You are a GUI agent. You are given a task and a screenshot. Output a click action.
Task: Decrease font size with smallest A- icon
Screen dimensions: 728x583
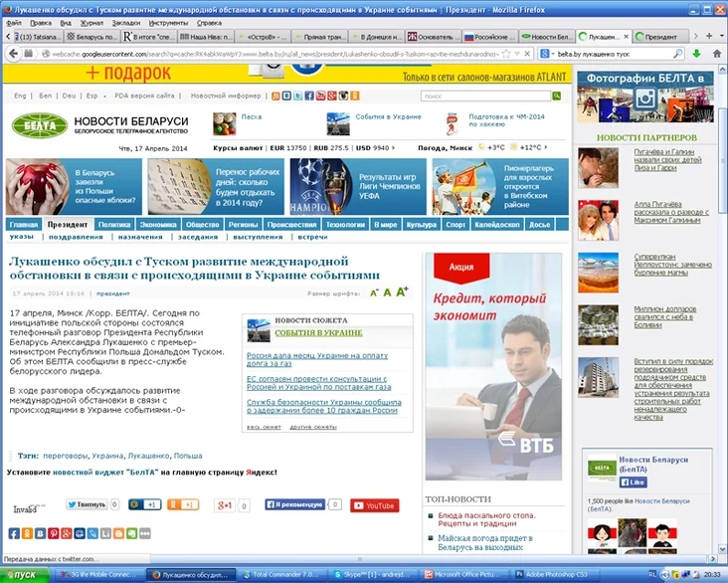pos(374,293)
